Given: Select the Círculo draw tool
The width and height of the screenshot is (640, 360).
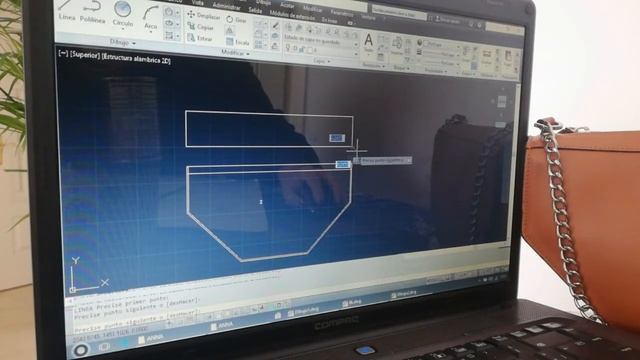Looking at the screenshot, I should coord(122,14).
